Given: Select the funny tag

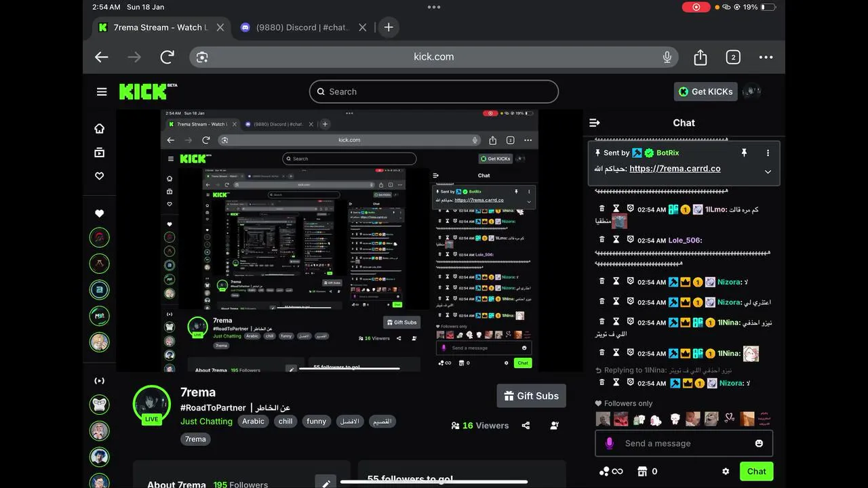Looking at the screenshot, I should [316, 421].
